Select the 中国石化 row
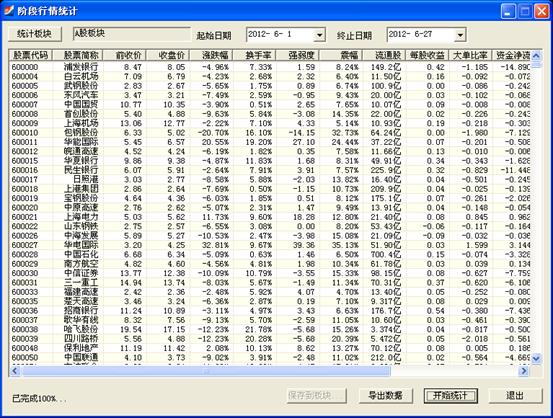 270,254
